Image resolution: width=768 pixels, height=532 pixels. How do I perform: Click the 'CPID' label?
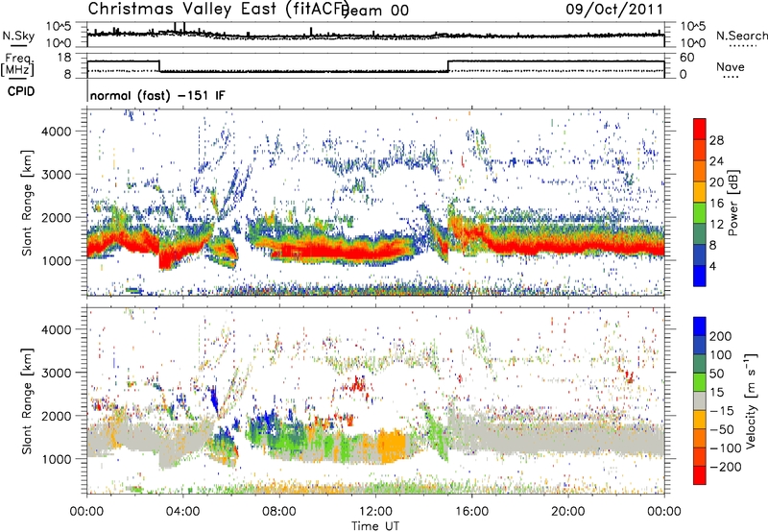tap(21, 91)
